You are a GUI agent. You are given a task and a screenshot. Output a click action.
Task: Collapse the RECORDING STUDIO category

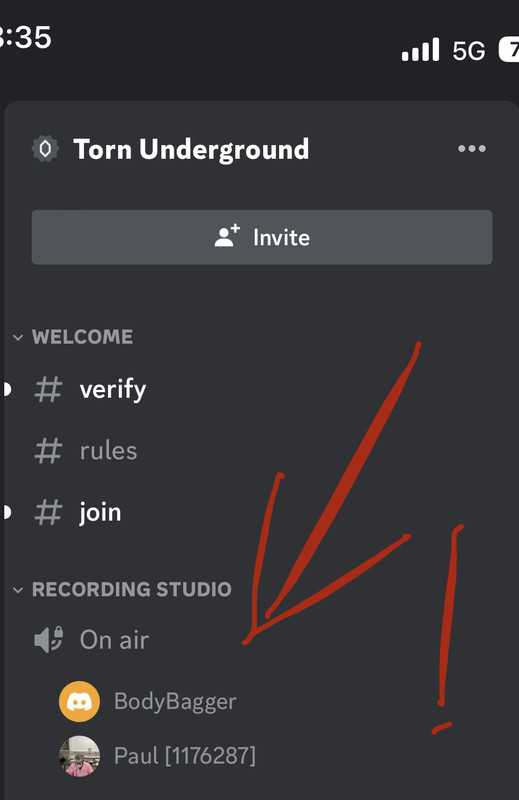(x=18, y=590)
